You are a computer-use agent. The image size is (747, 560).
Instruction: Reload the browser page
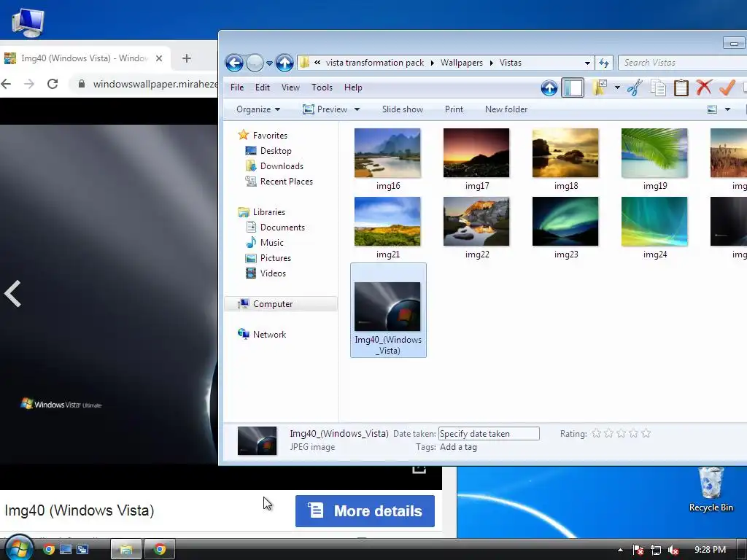pyautogui.click(x=53, y=85)
